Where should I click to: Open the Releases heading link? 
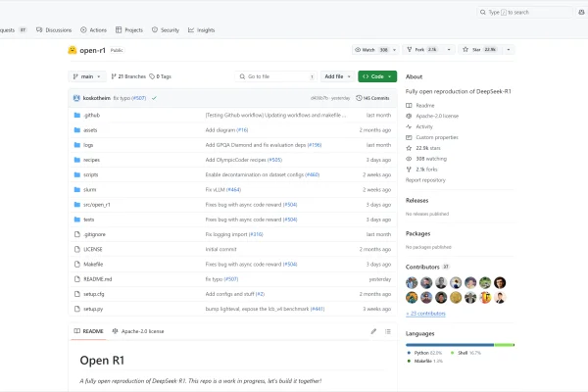pyautogui.click(x=417, y=200)
